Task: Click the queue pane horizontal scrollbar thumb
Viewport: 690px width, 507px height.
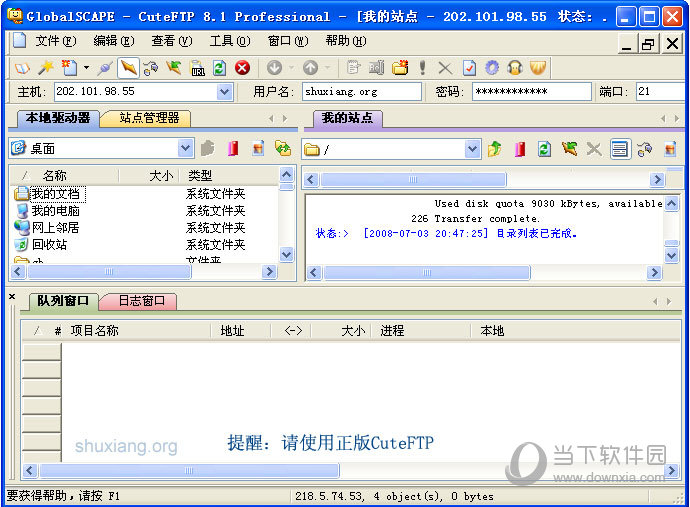Action: [189, 470]
